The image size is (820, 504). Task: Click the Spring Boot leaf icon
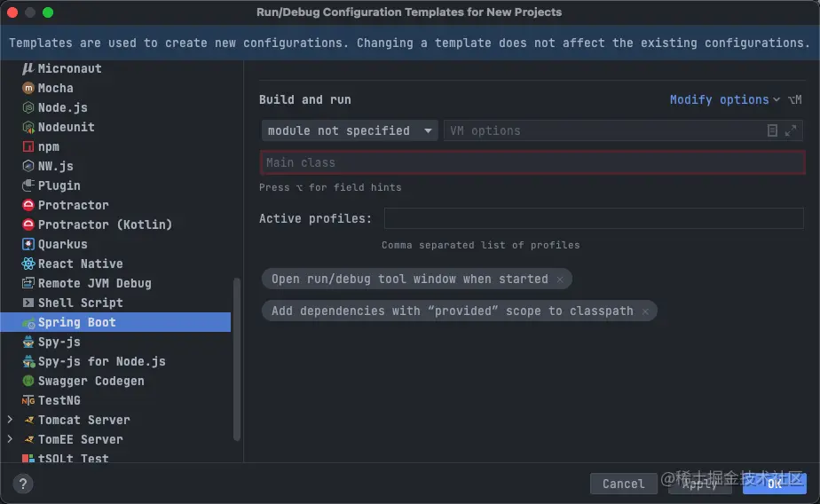28,323
